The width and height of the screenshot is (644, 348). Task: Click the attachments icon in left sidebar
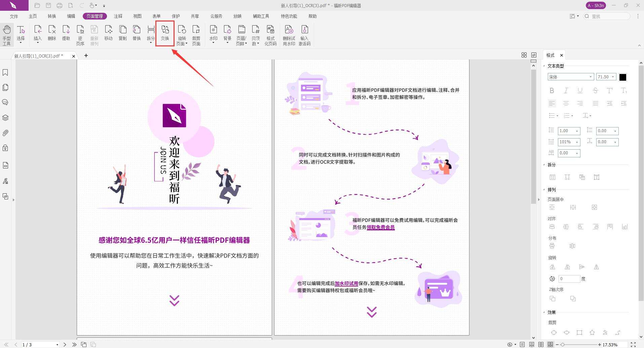[5, 132]
